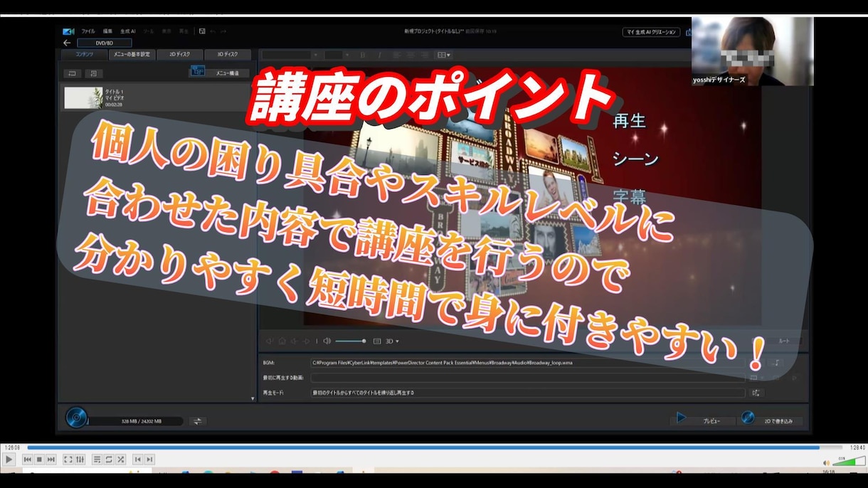868x488 pixels.
Task: Switch to the 3D ディスク tab
Action: point(227,55)
